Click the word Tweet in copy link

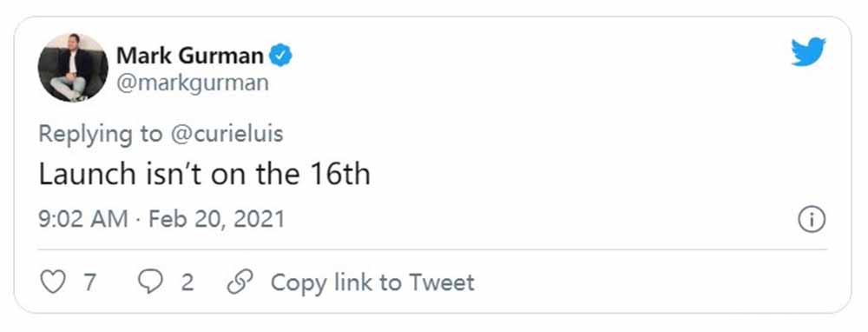[x=441, y=282]
